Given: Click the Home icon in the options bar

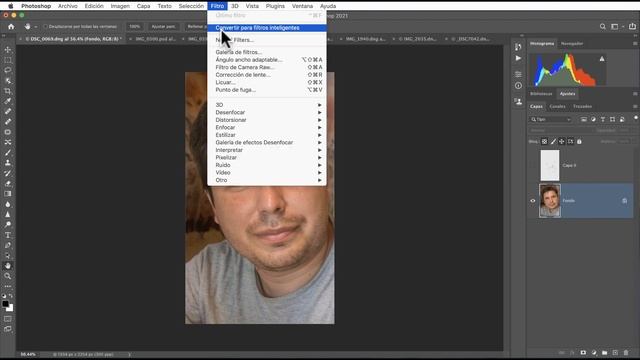Looking at the screenshot, I should pyautogui.click(x=11, y=27).
